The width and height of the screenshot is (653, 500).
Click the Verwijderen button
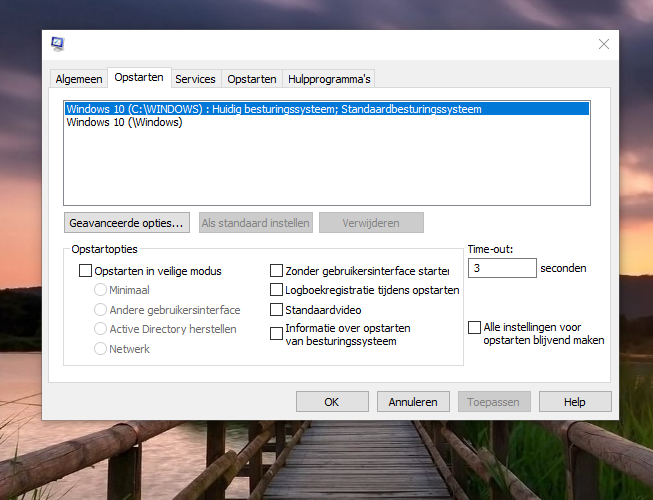click(x=371, y=223)
